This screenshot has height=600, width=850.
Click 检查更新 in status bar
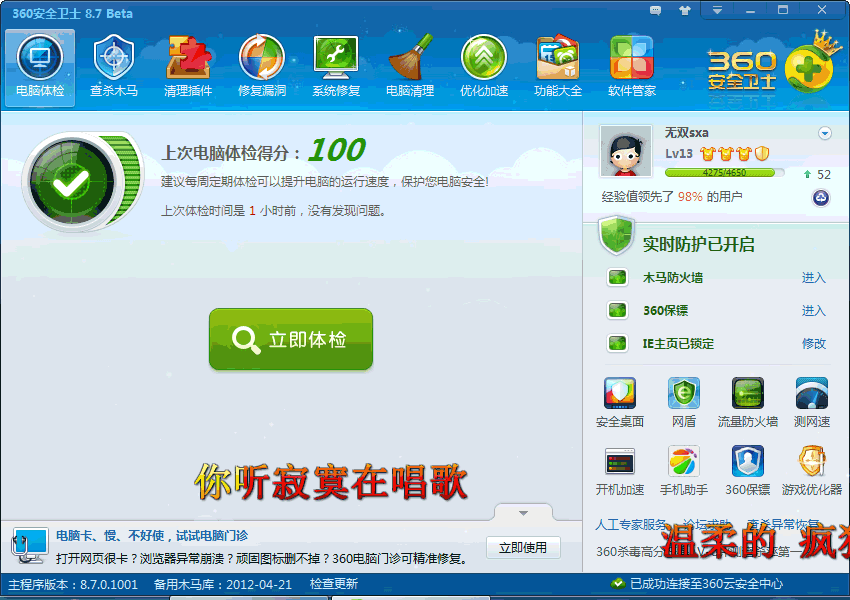pyautogui.click(x=334, y=584)
